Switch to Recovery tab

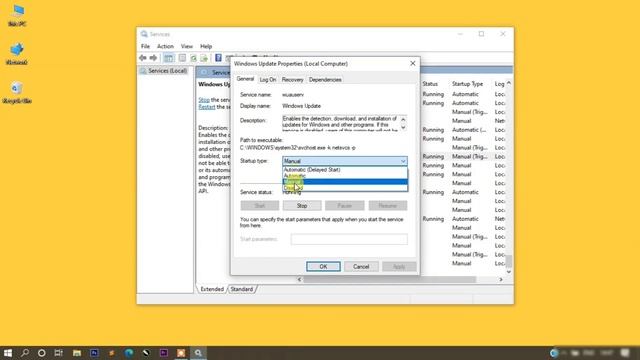292,80
